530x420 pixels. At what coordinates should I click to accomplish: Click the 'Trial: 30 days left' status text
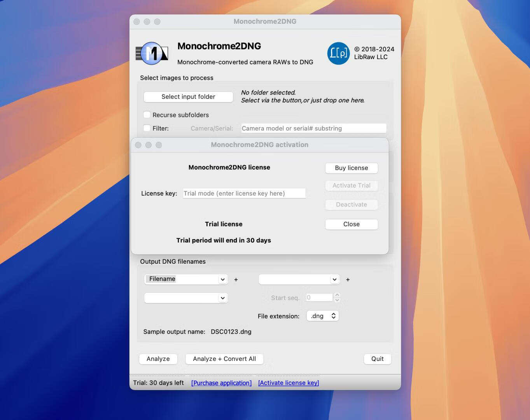tap(158, 383)
